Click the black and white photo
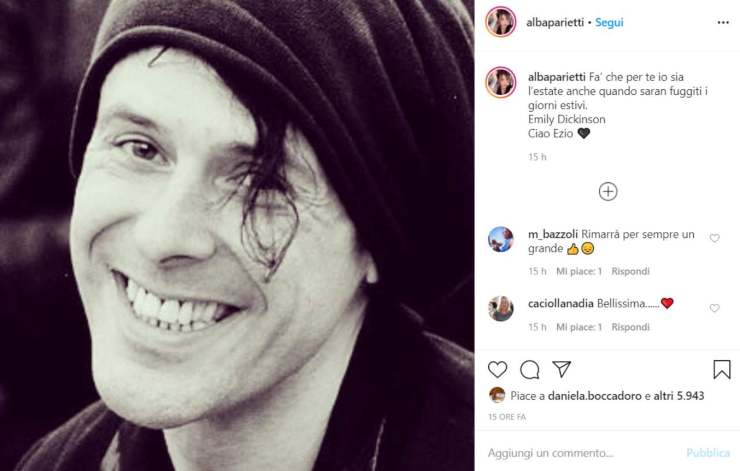Image resolution: width=740 pixels, height=471 pixels. (237, 235)
